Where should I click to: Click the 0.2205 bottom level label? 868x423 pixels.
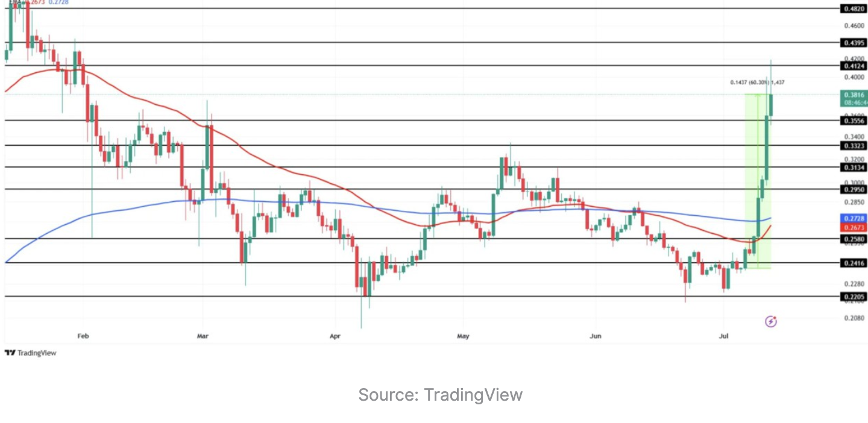coord(854,296)
